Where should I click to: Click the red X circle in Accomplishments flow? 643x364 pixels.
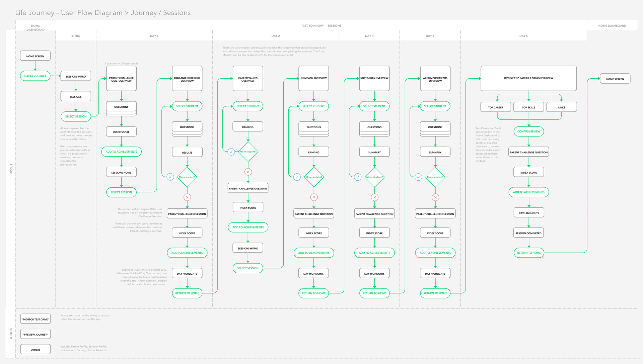[435, 197]
